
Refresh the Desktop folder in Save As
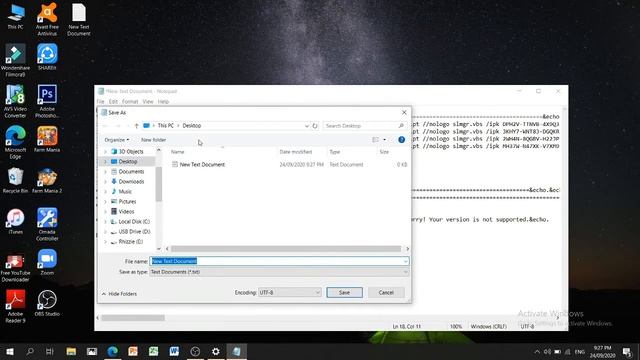(x=315, y=126)
